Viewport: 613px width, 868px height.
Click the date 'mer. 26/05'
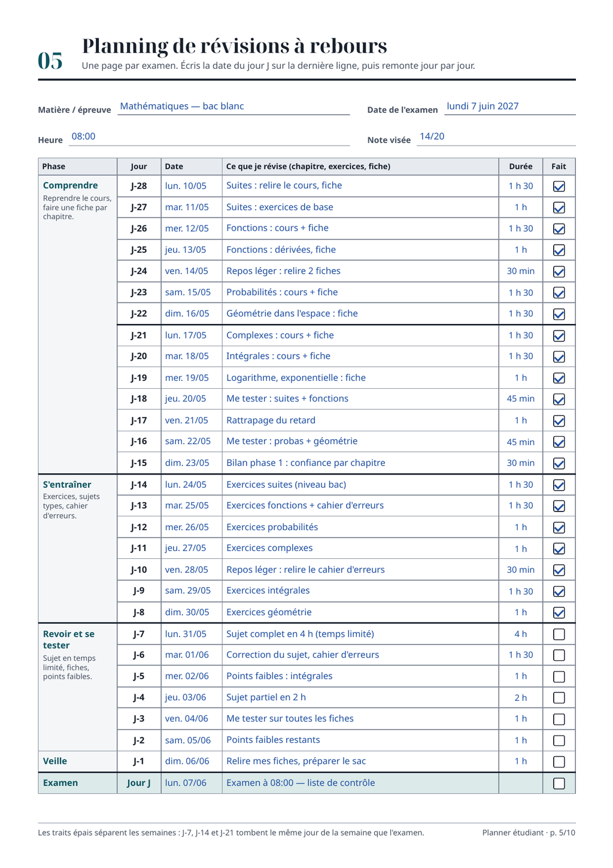coord(187,527)
